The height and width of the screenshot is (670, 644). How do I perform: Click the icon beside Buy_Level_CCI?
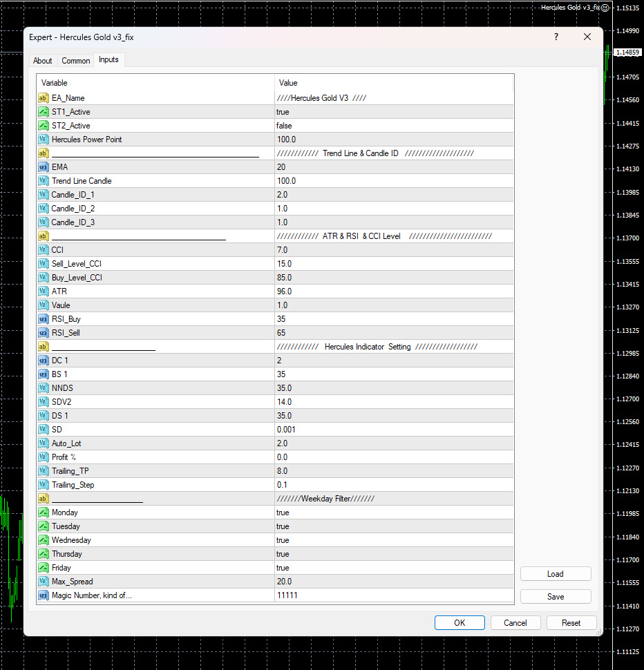pos(43,278)
